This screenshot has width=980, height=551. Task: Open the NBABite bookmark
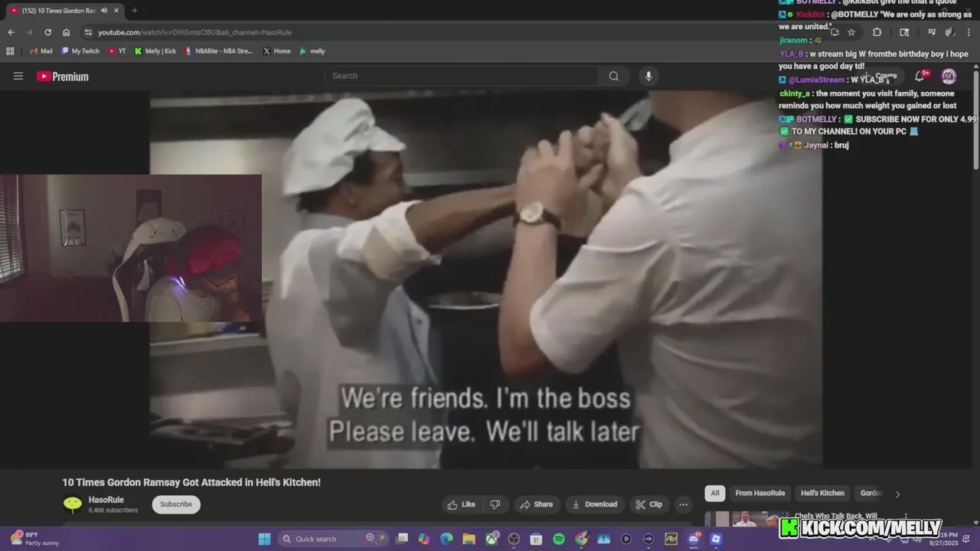pos(218,51)
